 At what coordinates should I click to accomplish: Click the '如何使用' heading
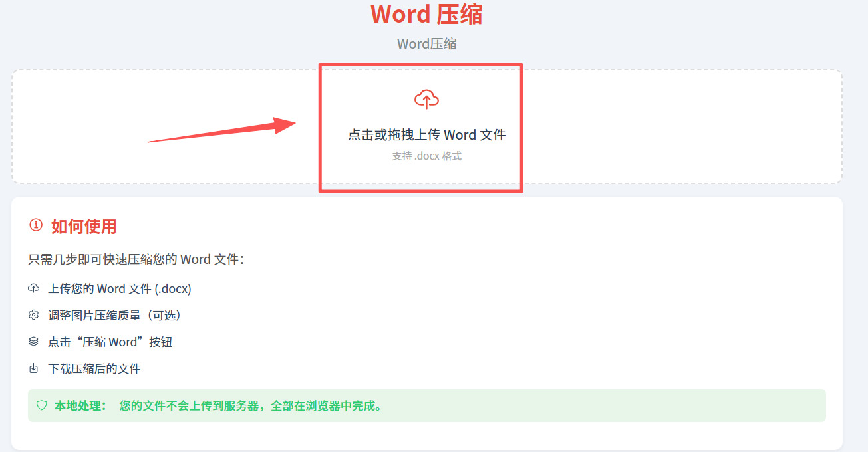[84, 227]
